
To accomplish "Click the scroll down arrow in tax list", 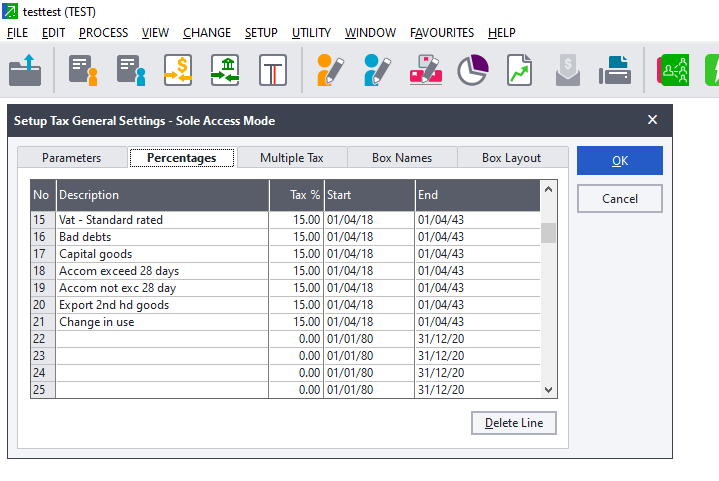I will click(548, 390).
